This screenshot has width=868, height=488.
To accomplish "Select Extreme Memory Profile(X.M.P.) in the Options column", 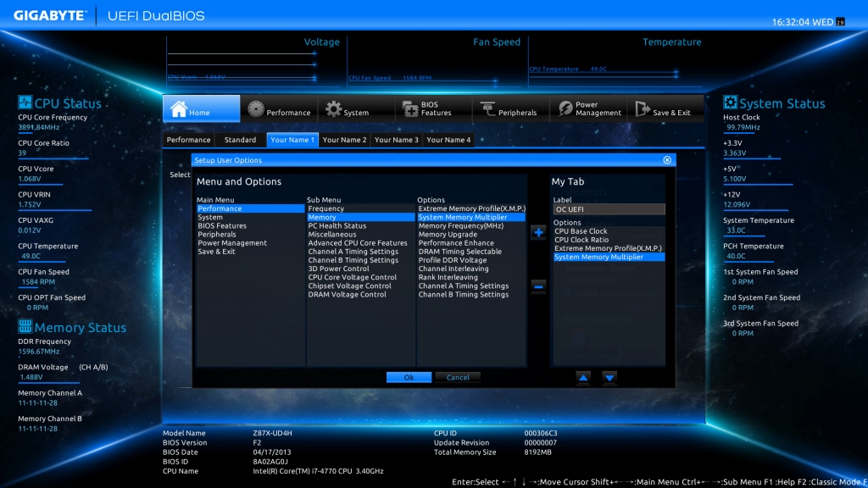I will (471, 208).
